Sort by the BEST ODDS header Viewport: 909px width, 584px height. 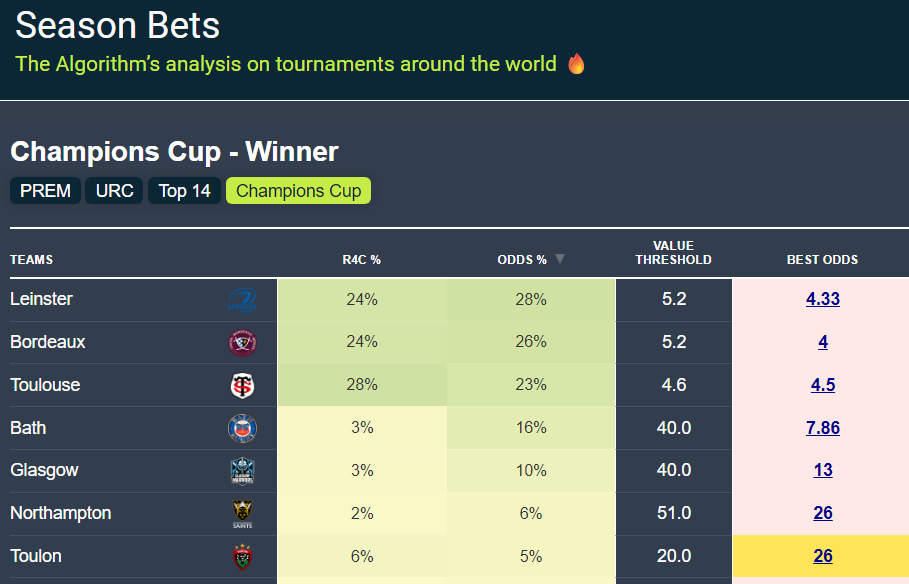[x=822, y=260]
